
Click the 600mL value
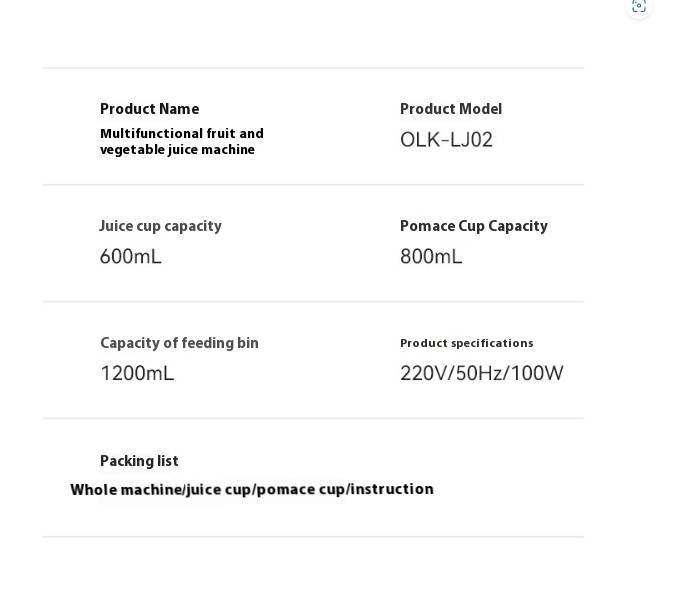(x=130, y=256)
